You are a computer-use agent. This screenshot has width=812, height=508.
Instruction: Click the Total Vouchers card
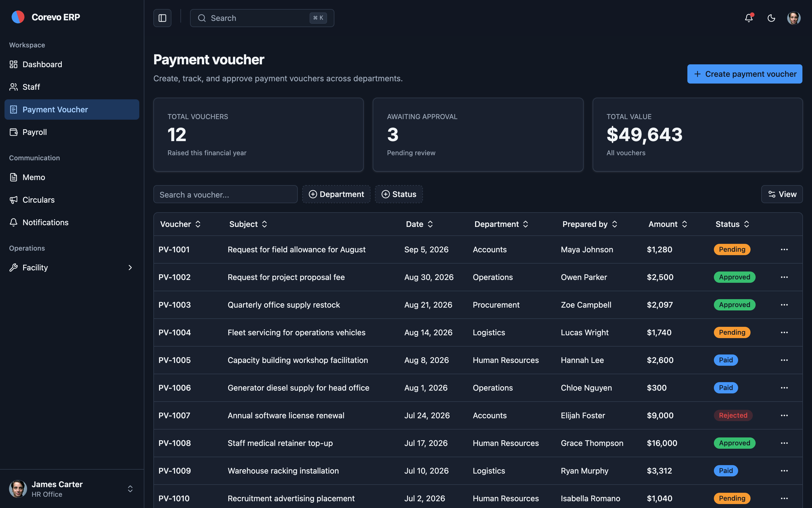pyautogui.click(x=258, y=135)
